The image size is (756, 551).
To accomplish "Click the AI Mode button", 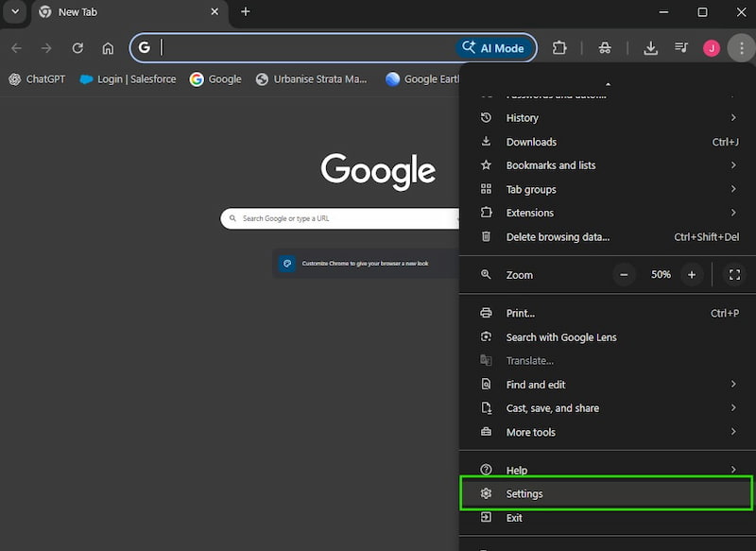I will click(497, 47).
